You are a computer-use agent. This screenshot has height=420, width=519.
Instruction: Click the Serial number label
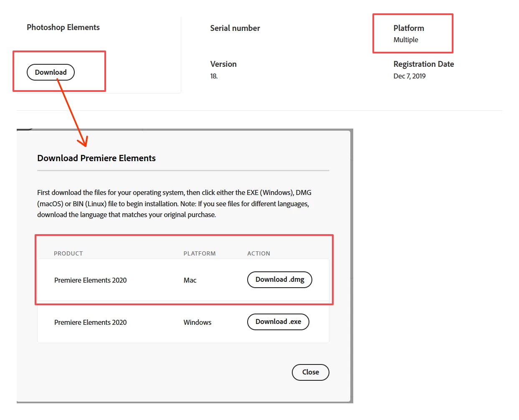pos(235,28)
